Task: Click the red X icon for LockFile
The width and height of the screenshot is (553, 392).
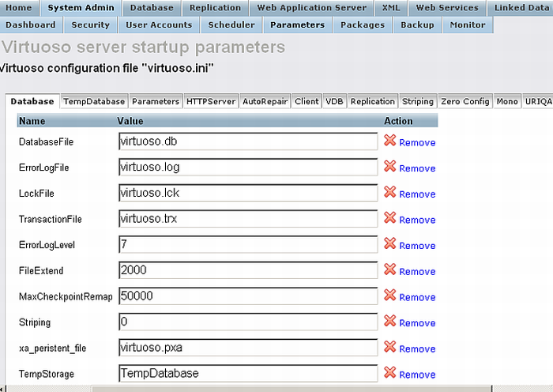Action: click(389, 192)
